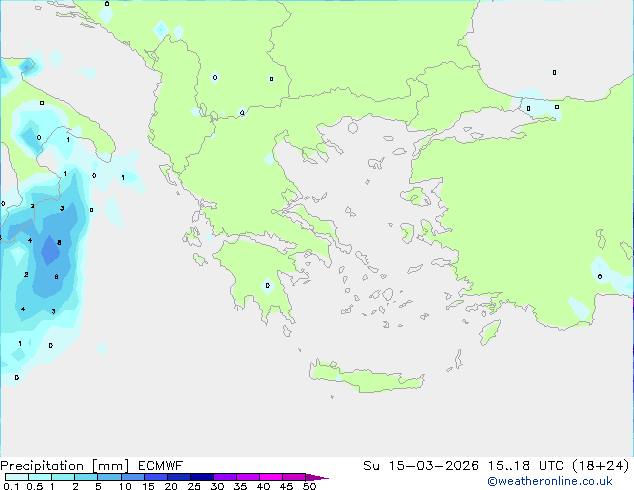Select the legend swatch between 2 and 5
Viewport: 634px width, 490px height.
86,477
